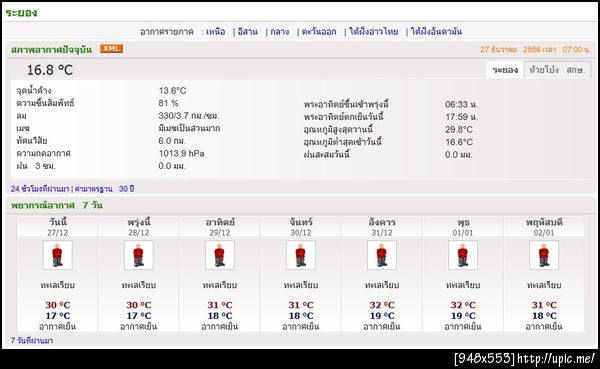Click yesterday's max temperature 29.8°C
The width and height of the screenshot is (600, 369).
pos(459,129)
